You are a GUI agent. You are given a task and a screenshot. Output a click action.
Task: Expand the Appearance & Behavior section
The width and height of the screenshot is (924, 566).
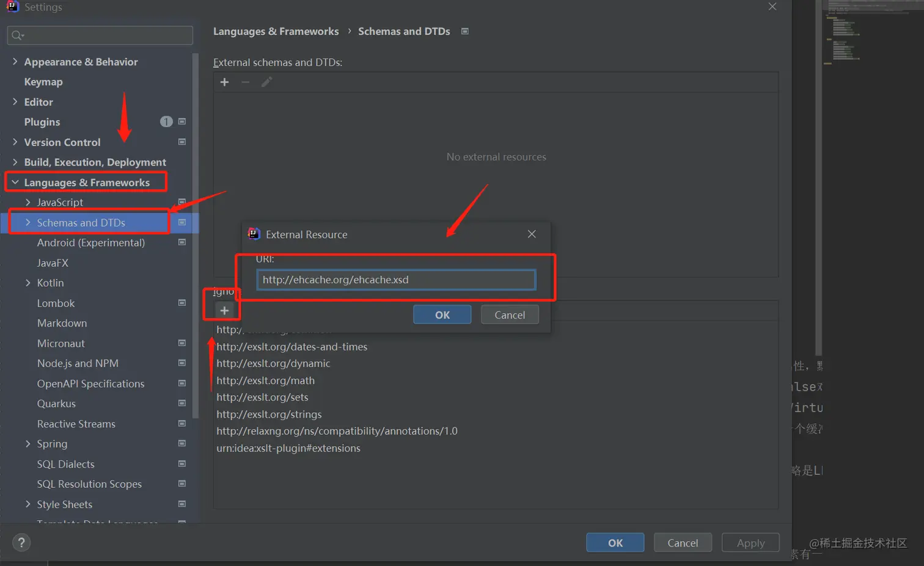[x=15, y=62]
